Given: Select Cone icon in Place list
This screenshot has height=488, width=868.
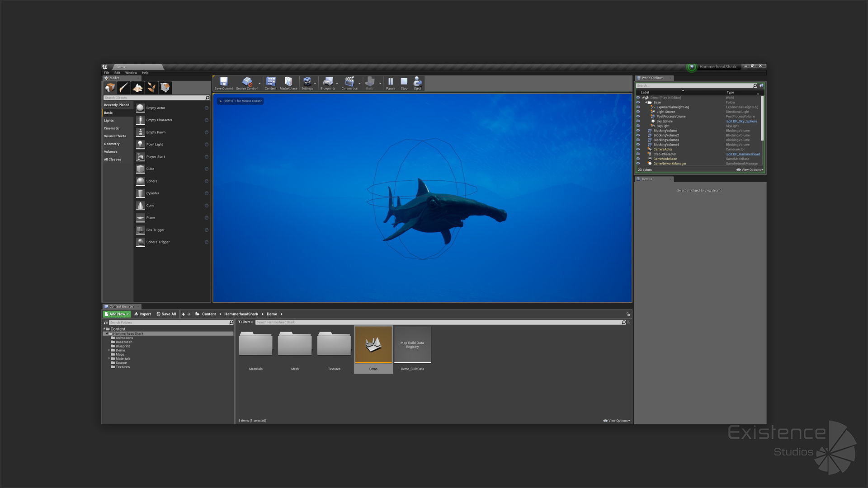Looking at the screenshot, I should tap(140, 206).
